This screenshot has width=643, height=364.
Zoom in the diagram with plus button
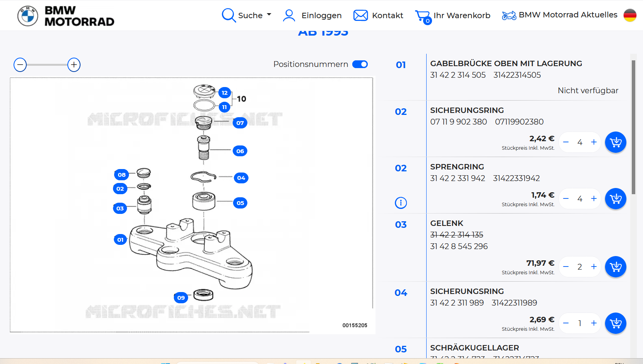74,65
